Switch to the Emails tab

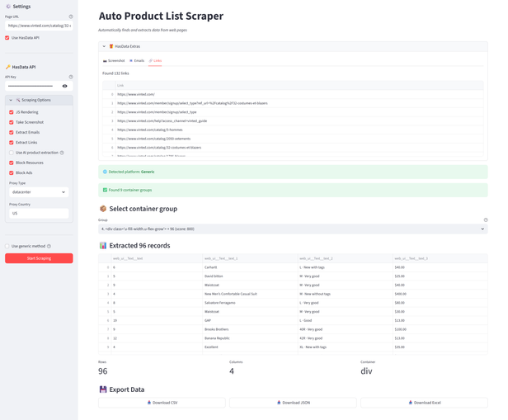tap(137, 60)
